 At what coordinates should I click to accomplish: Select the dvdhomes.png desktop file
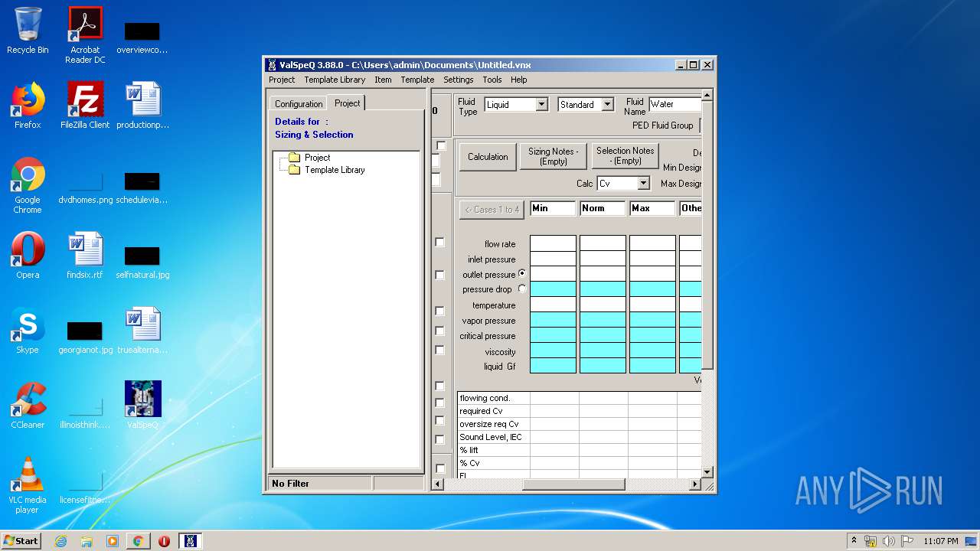(85, 186)
